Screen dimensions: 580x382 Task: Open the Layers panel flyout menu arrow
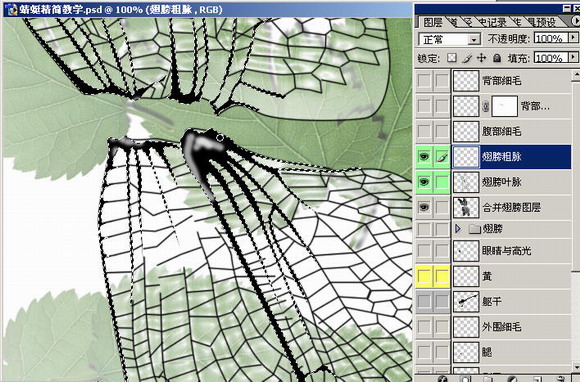[x=576, y=21]
